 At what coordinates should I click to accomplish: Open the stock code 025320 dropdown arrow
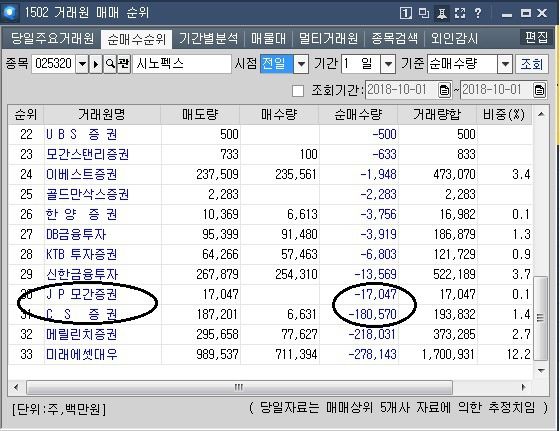(x=82, y=64)
